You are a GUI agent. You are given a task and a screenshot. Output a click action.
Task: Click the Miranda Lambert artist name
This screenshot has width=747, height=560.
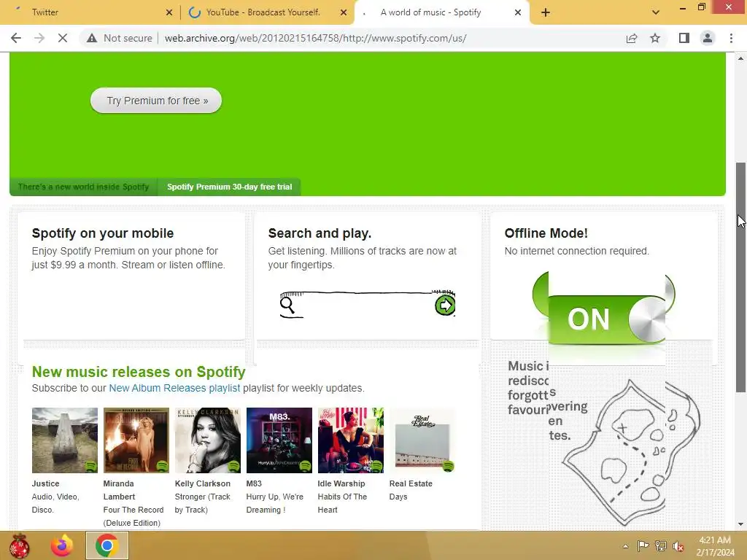pos(119,490)
